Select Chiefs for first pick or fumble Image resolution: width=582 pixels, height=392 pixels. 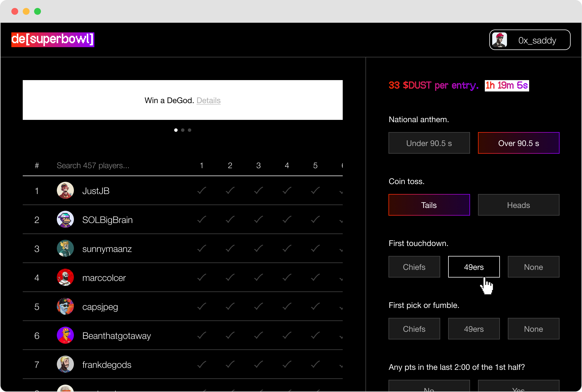[414, 329]
